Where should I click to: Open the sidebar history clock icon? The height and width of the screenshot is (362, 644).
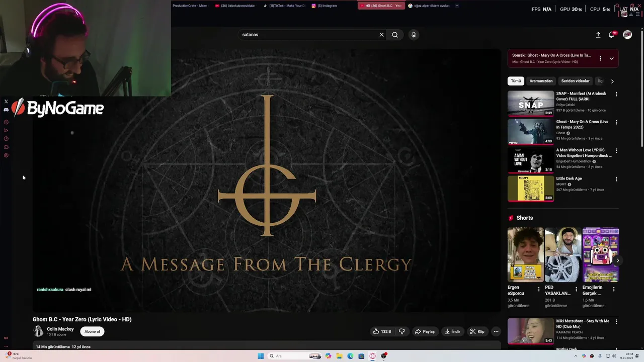(6, 139)
